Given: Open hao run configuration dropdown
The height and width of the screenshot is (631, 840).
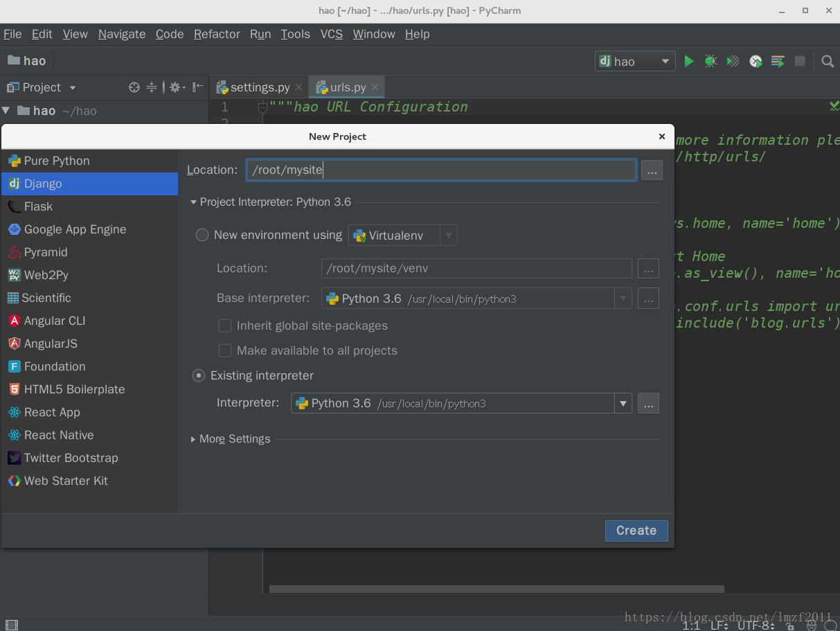Looking at the screenshot, I should point(635,61).
